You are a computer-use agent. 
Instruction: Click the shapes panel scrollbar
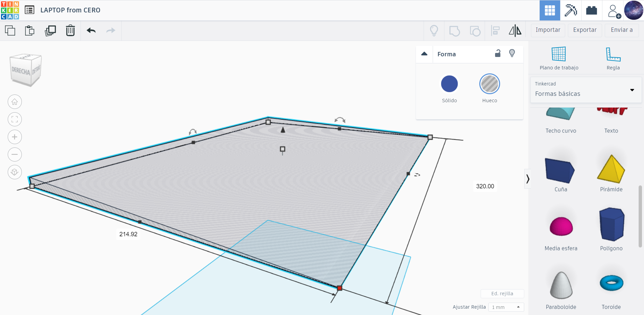coord(640,216)
